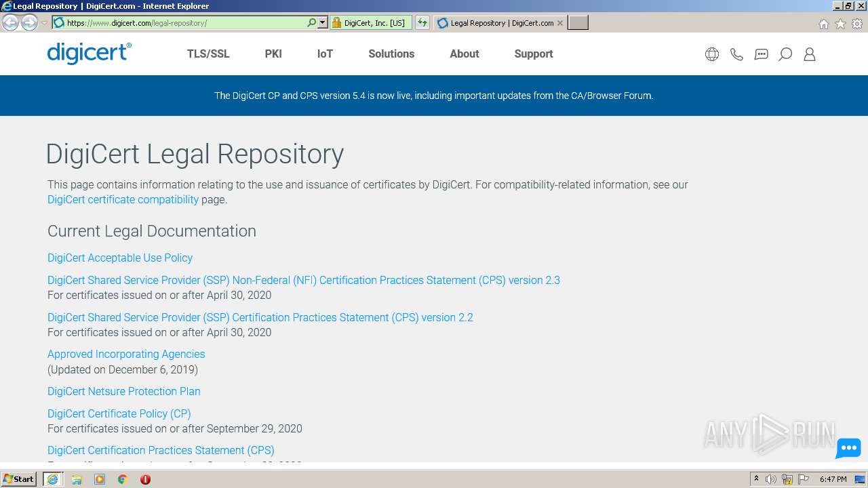Open the address bar dropdown arrow
The height and width of the screenshot is (488, 868).
[323, 22]
